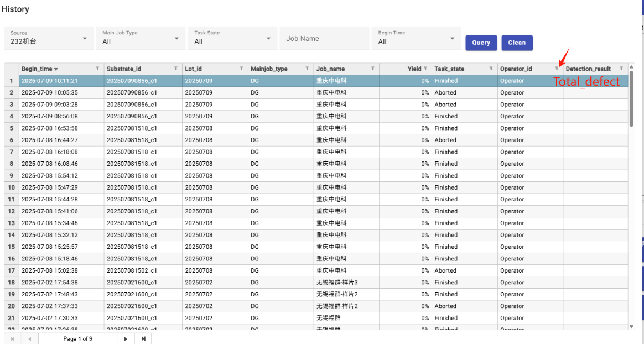Image resolution: width=644 pixels, height=344 pixels.
Task: Click job name 无锡福群 in row 21
Action: tap(328, 318)
